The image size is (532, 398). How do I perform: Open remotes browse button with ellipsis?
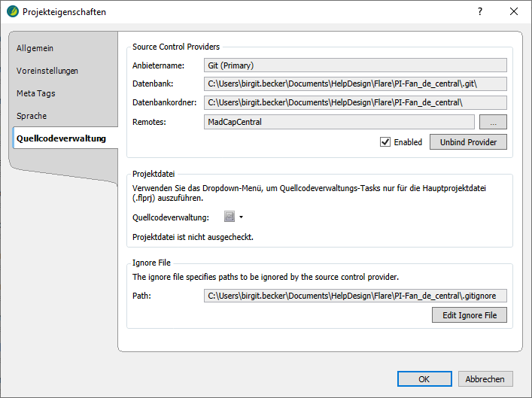[x=493, y=122]
